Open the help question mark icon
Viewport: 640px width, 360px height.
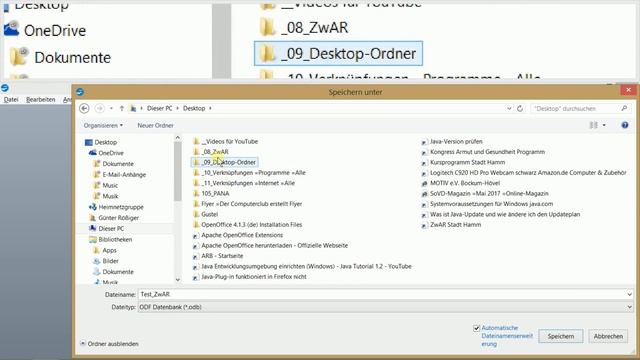[625, 125]
